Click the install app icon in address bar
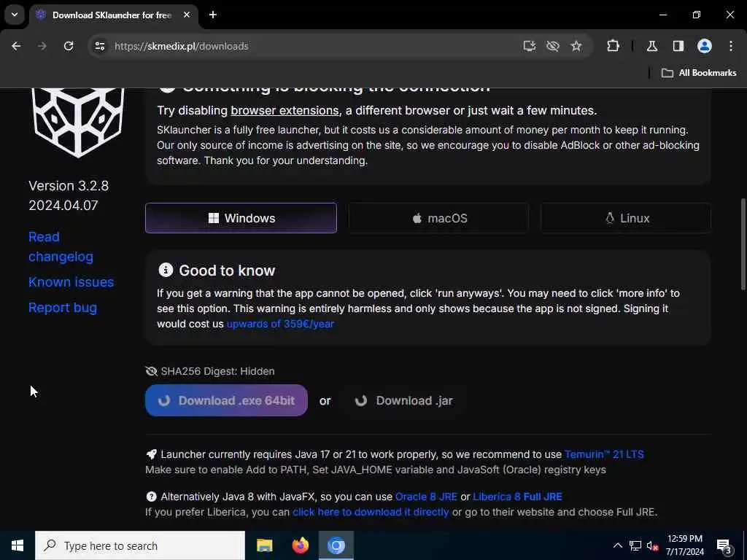Screen dimensions: 747x560 (530, 46)
